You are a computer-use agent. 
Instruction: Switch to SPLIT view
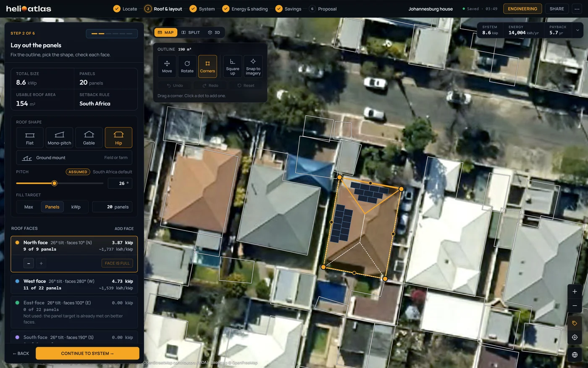pyautogui.click(x=191, y=32)
